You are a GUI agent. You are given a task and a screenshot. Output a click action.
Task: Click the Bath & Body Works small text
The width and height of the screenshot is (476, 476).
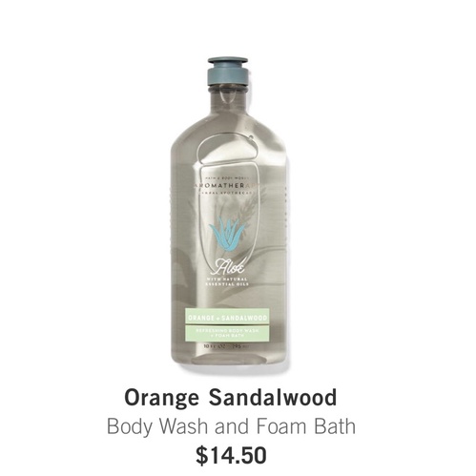click(227, 177)
